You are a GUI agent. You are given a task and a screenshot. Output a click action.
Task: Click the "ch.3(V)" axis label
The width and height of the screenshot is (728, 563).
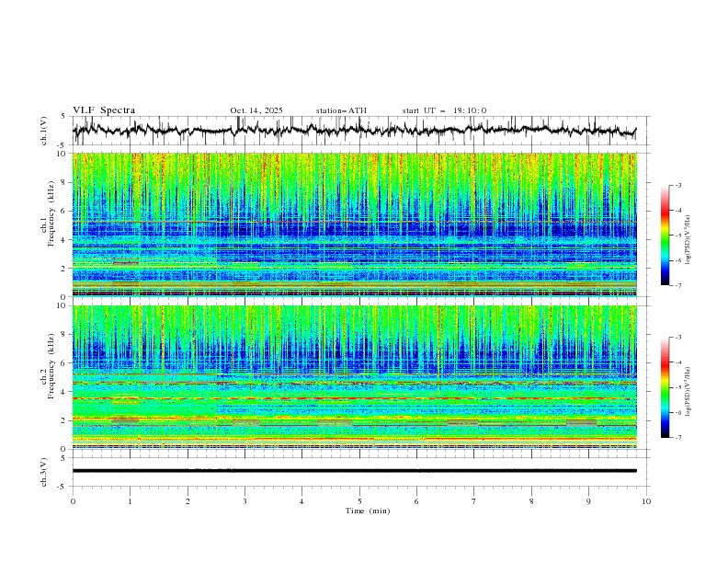pyautogui.click(x=44, y=472)
